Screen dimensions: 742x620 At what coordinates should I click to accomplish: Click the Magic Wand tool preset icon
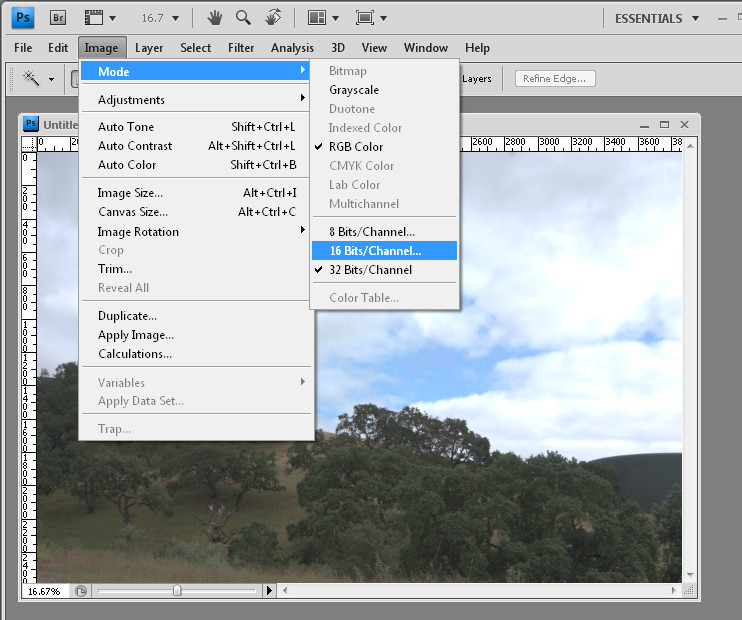[x=31, y=78]
